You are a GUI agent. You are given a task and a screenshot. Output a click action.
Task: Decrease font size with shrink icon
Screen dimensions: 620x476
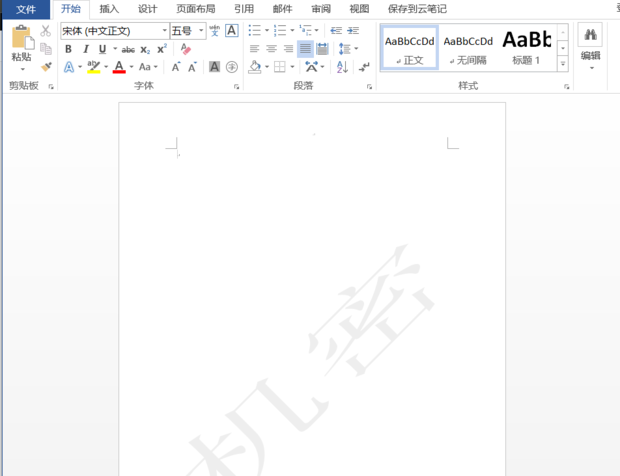tap(192, 67)
